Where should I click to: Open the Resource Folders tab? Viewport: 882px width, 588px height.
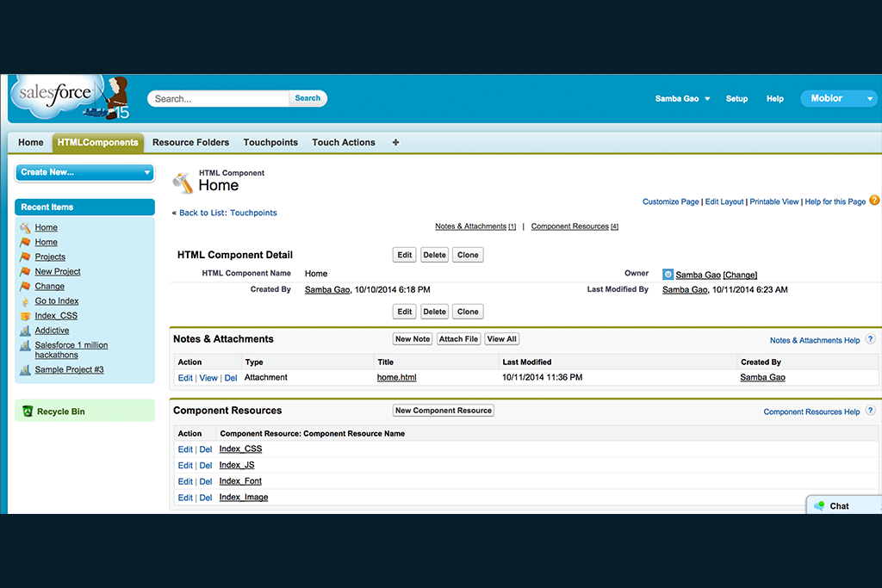tap(190, 143)
